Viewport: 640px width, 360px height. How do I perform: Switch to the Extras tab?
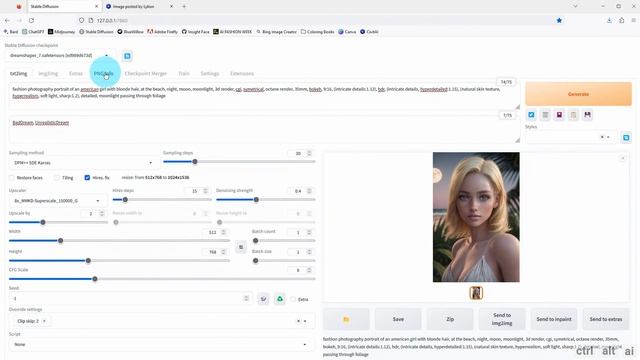point(76,73)
